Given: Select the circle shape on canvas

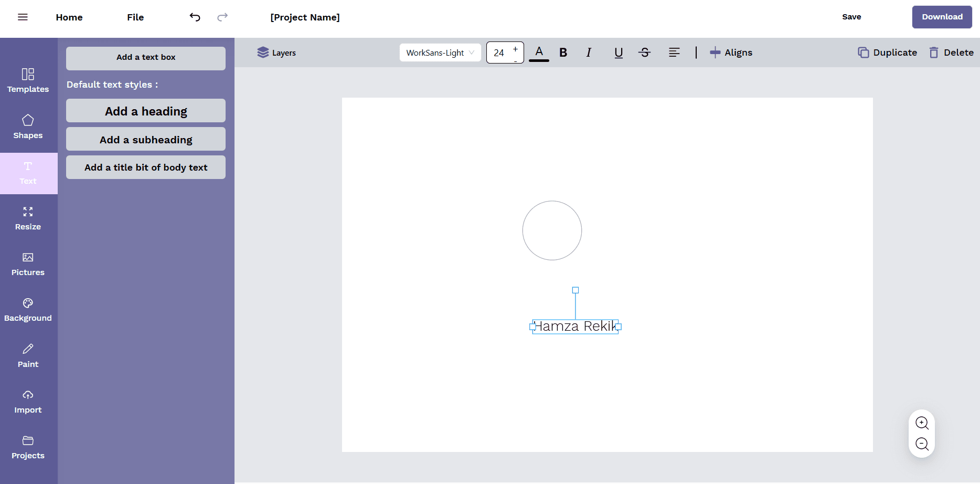Looking at the screenshot, I should [552, 230].
